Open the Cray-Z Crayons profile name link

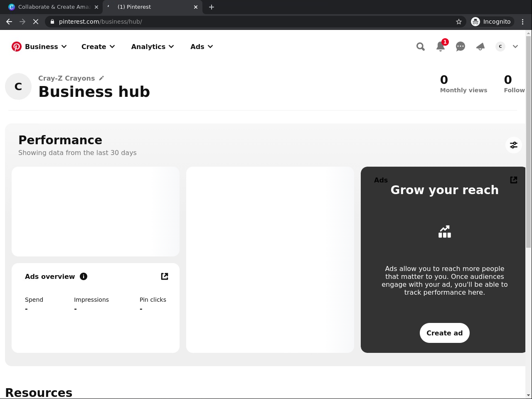tap(66, 78)
